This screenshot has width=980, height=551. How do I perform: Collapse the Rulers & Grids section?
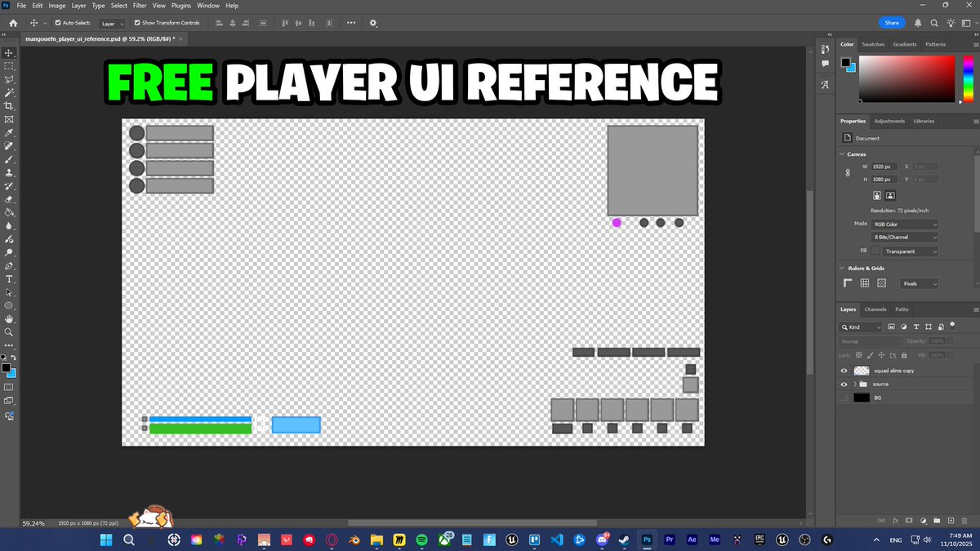(842, 268)
